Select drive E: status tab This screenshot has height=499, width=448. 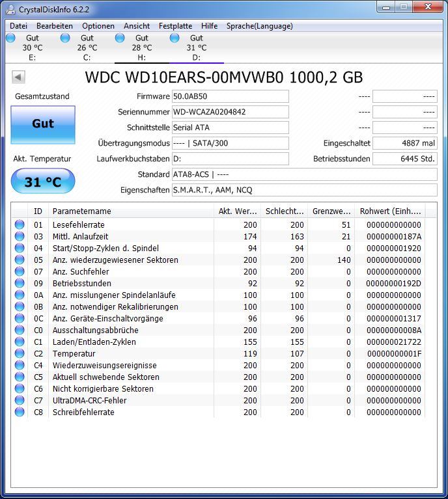tap(32, 47)
